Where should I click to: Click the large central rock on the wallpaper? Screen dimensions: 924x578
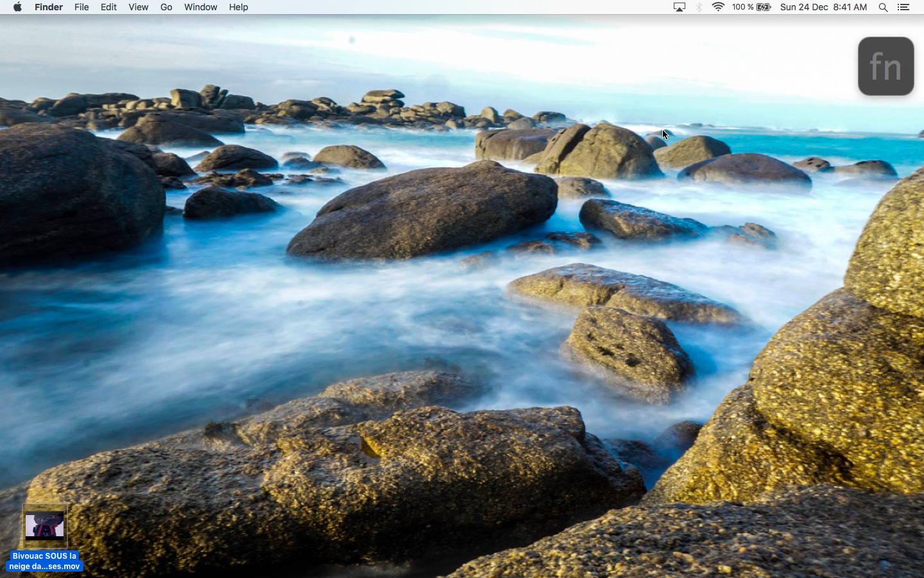pyautogui.click(x=424, y=212)
